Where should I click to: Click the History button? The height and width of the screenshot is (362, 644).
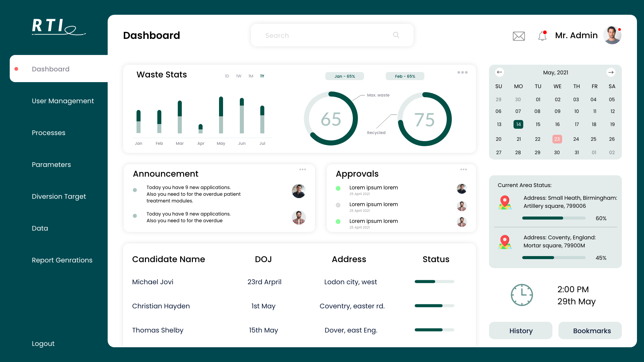coord(521,330)
